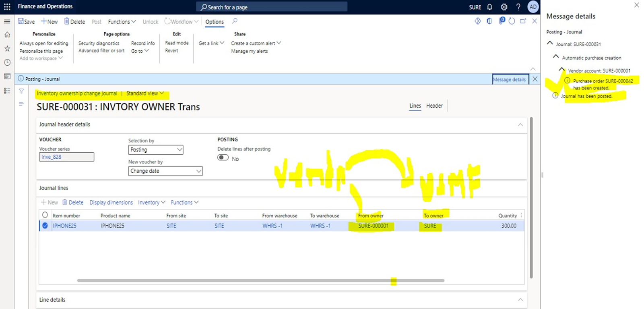Click Delete in Journal lines toolbar
The image size is (644, 309).
(x=73, y=202)
